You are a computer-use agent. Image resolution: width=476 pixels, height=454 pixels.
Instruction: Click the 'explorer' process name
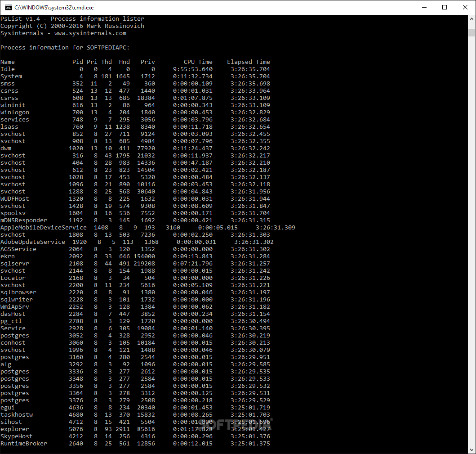click(15, 429)
